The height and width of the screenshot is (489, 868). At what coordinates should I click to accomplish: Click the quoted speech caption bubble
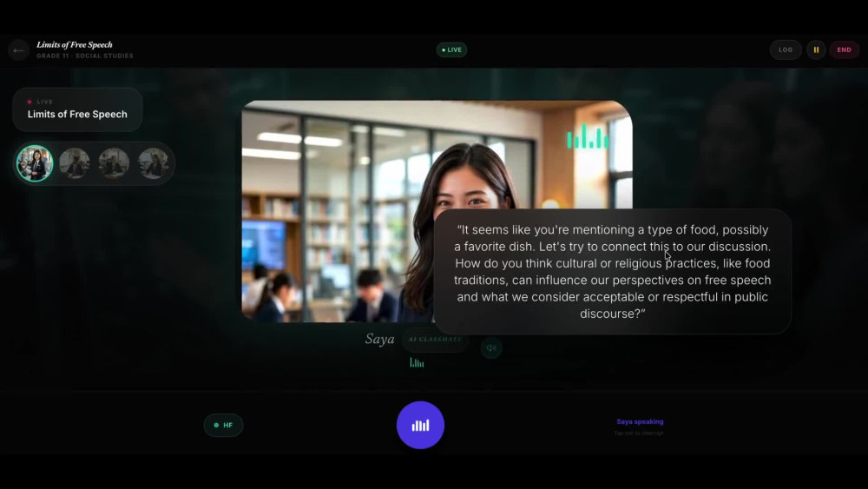tap(612, 271)
